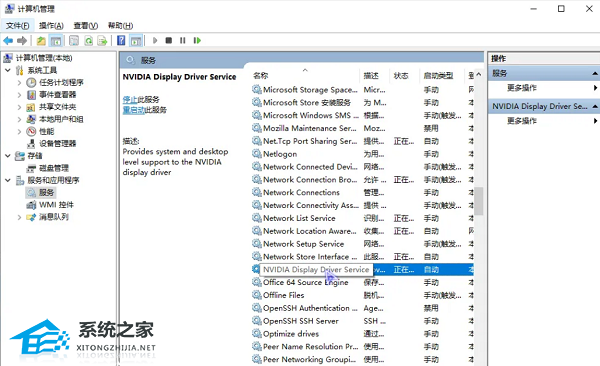Open the 查看(V) menu
This screenshot has width=600, height=366.
click(x=86, y=26)
